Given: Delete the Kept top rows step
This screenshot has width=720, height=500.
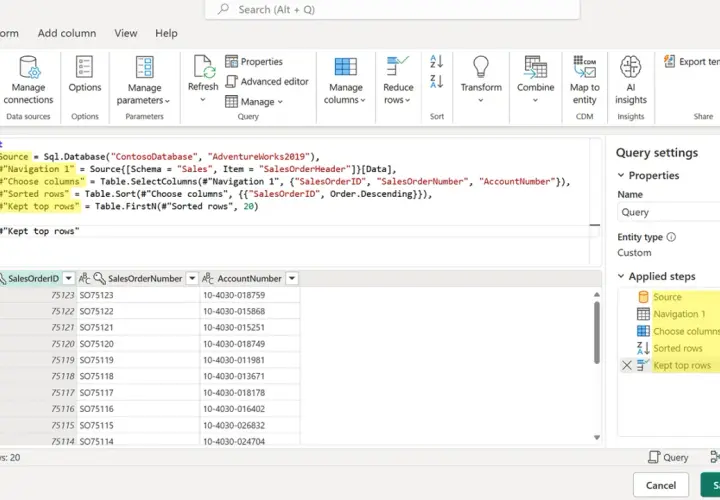Looking at the screenshot, I should point(627,365).
